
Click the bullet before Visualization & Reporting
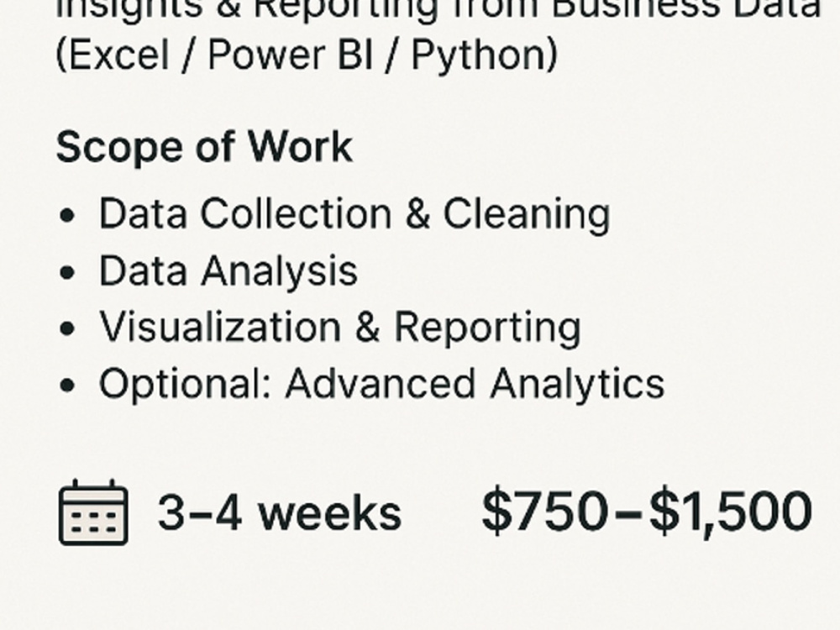(x=67, y=329)
